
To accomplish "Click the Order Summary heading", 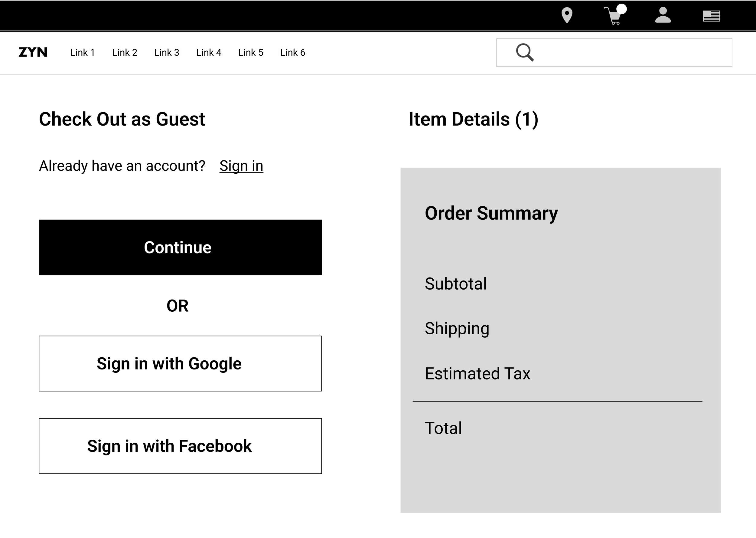I will click(x=491, y=213).
